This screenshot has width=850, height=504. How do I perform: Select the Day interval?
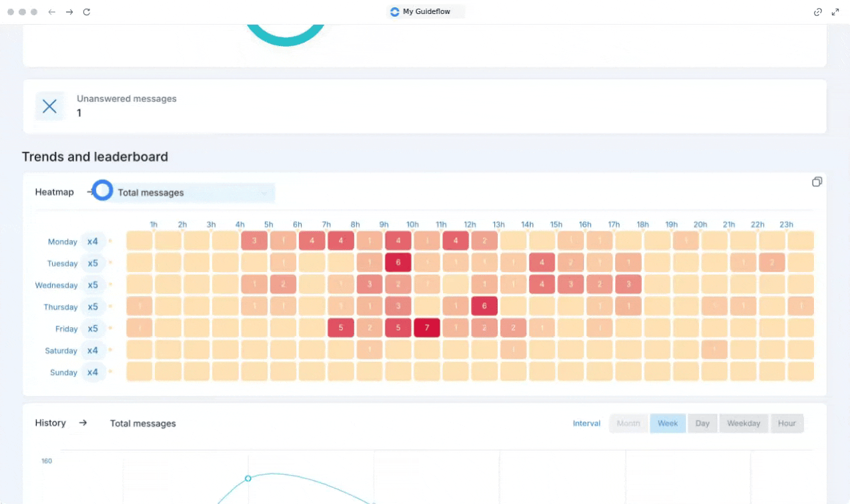[x=703, y=423]
